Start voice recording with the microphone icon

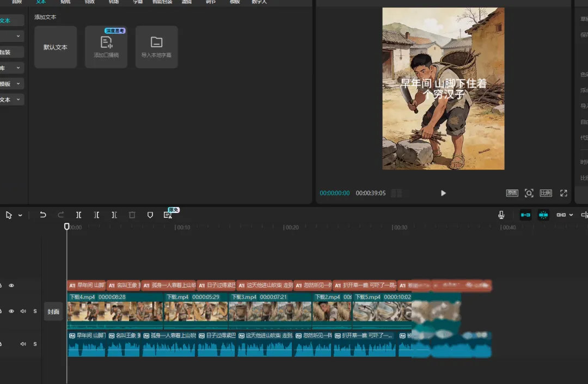pyautogui.click(x=501, y=215)
